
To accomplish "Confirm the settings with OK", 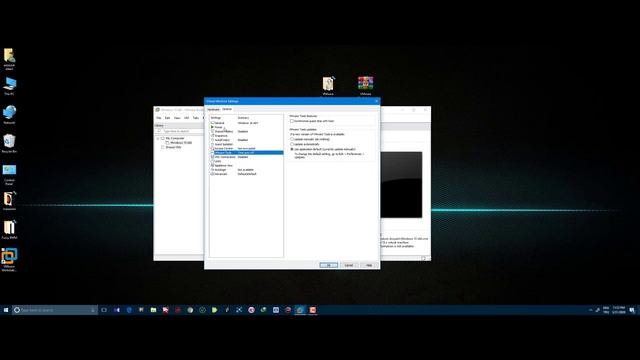I will coord(329,265).
